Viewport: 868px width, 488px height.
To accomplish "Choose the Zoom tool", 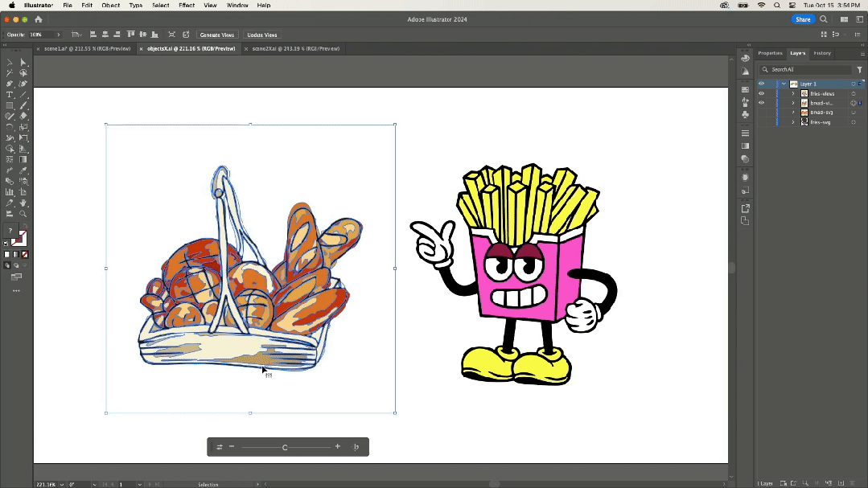I will click(23, 214).
